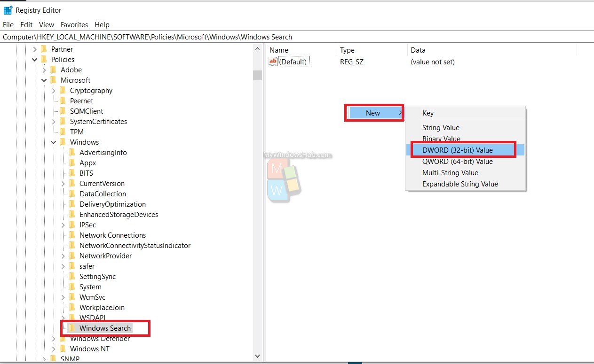Click the AdvertisingInfo folder icon

click(x=72, y=152)
